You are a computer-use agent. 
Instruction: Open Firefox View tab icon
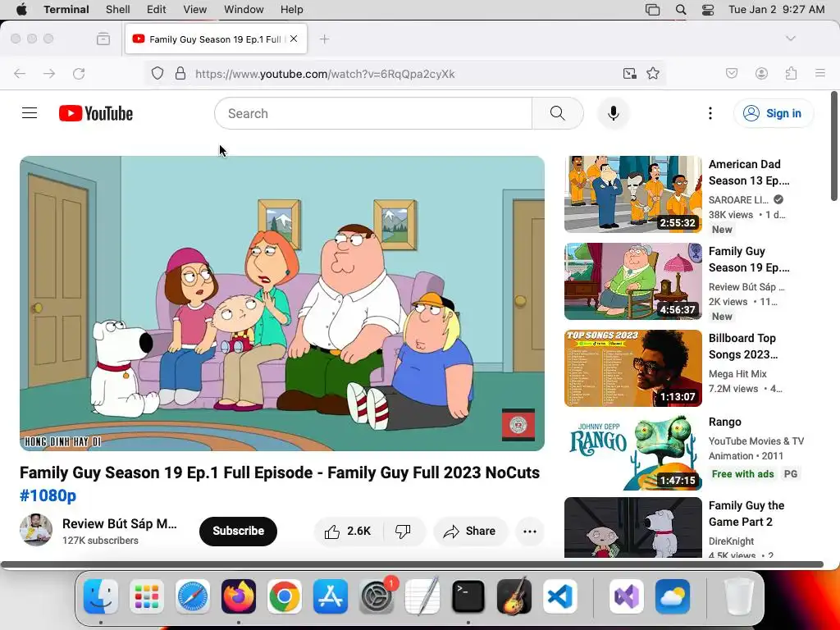[103, 39]
